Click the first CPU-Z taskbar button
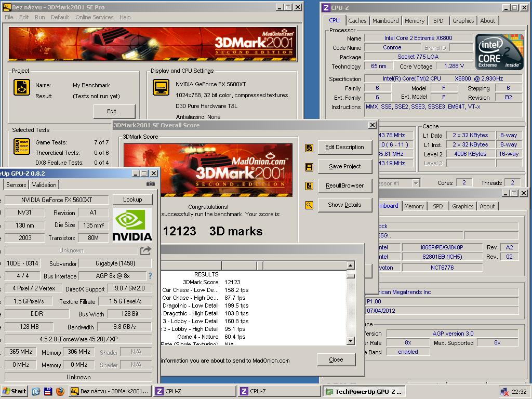Screen dimensions: 532x399 194,391
